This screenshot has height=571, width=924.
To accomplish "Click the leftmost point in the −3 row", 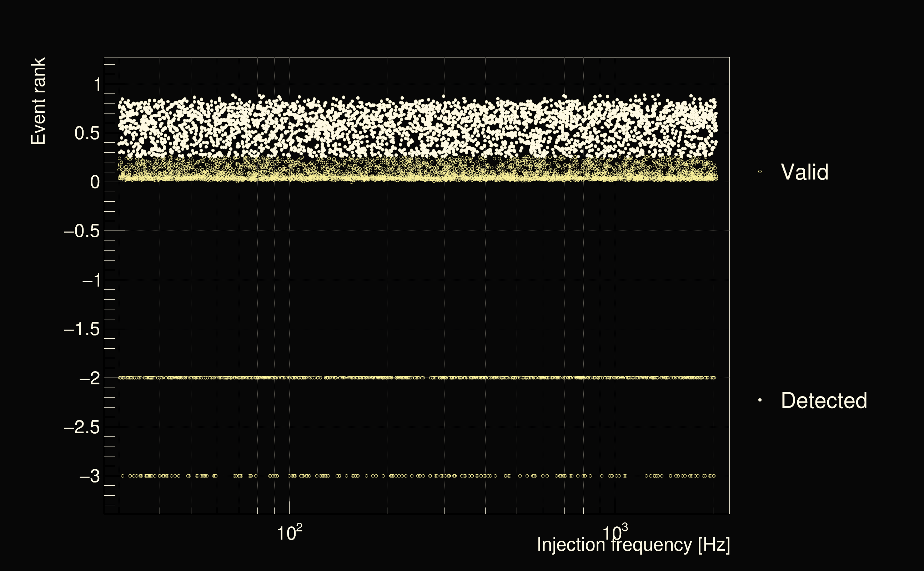I will coord(122,476).
